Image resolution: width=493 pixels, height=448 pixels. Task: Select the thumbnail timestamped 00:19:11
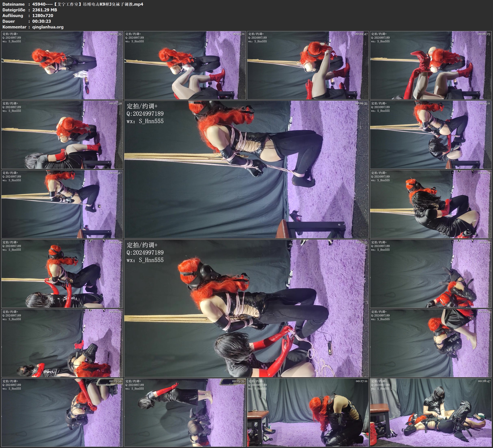[431, 273]
